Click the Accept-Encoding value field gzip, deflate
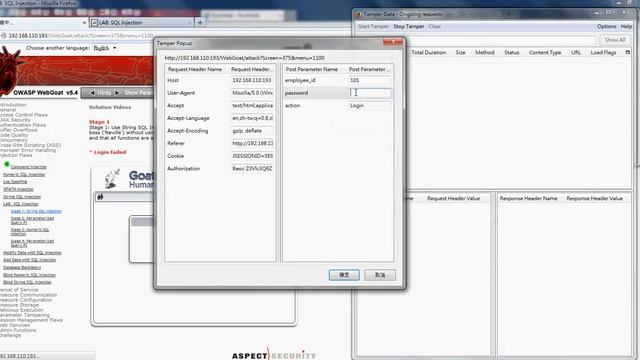 [252, 131]
